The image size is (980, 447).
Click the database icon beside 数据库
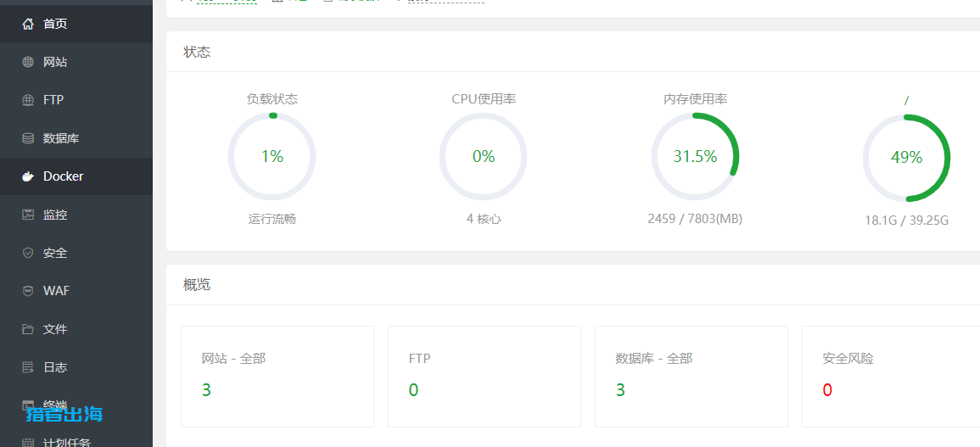28,138
